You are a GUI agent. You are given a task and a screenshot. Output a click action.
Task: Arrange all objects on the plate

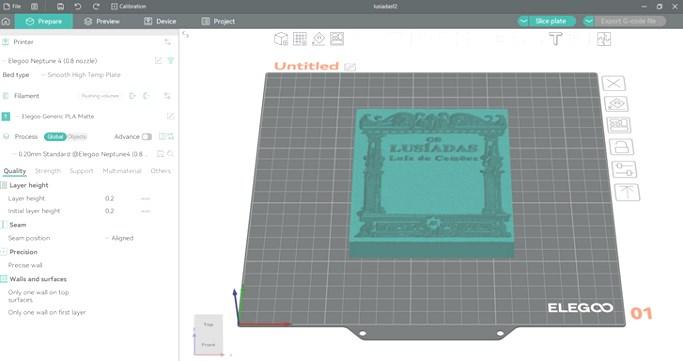337,39
